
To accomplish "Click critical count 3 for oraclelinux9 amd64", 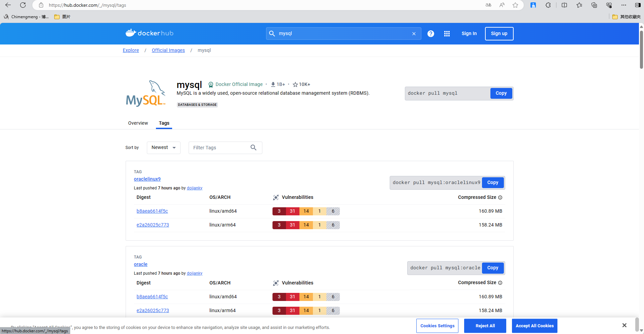I will click(279, 211).
